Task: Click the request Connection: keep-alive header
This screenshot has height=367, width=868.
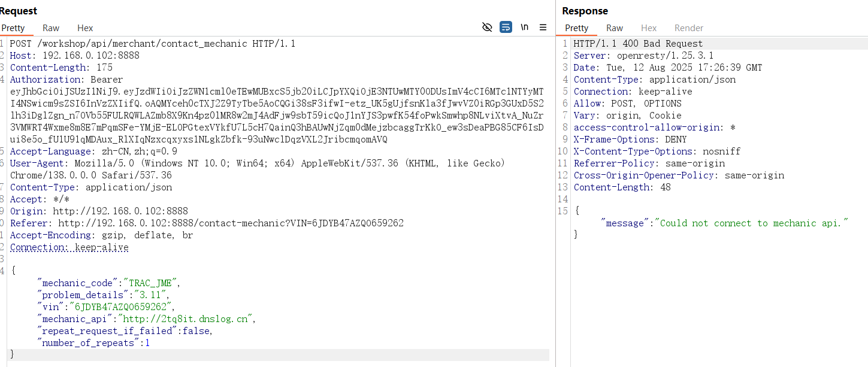Action: pyautogui.click(x=69, y=247)
